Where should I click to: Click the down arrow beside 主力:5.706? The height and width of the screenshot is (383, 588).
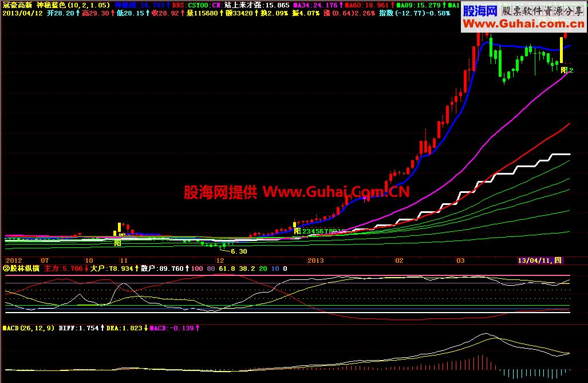pos(86,268)
